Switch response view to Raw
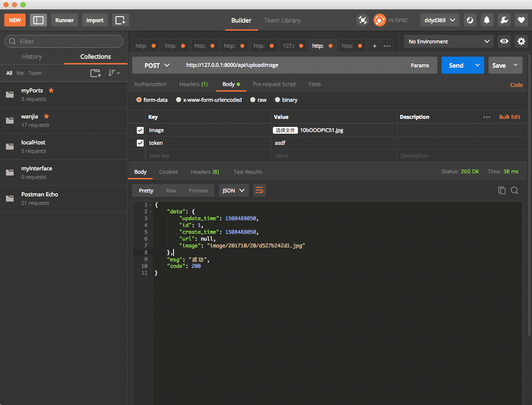The height and width of the screenshot is (405, 532). [x=171, y=190]
